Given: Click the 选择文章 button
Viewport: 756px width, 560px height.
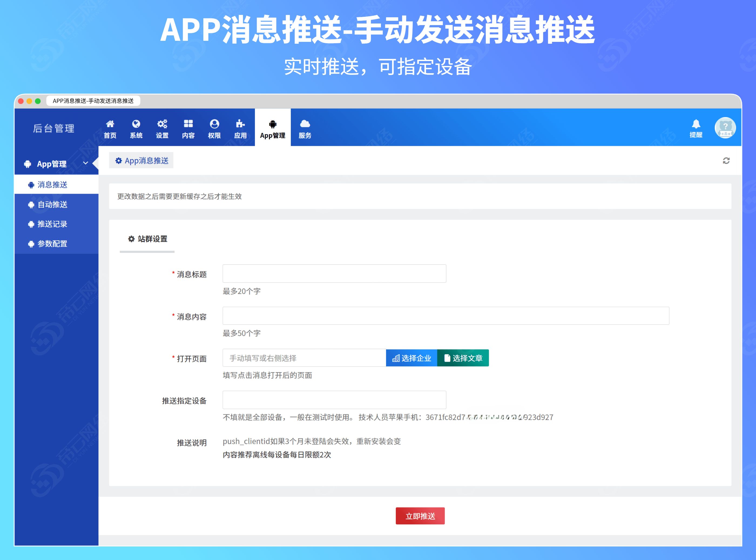Looking at the screenshot, I should (463, 358).
